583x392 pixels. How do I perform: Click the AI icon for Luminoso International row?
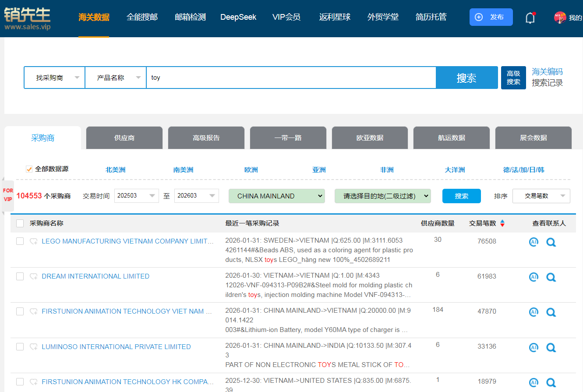coord(534,347)
